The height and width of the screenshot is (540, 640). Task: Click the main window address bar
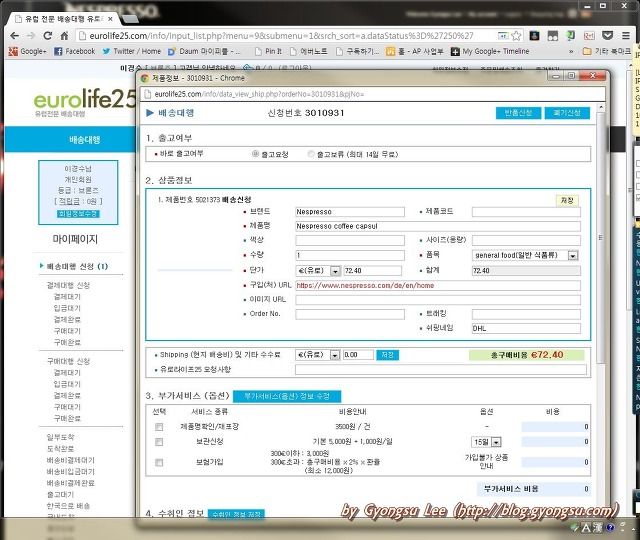point(286,36)
